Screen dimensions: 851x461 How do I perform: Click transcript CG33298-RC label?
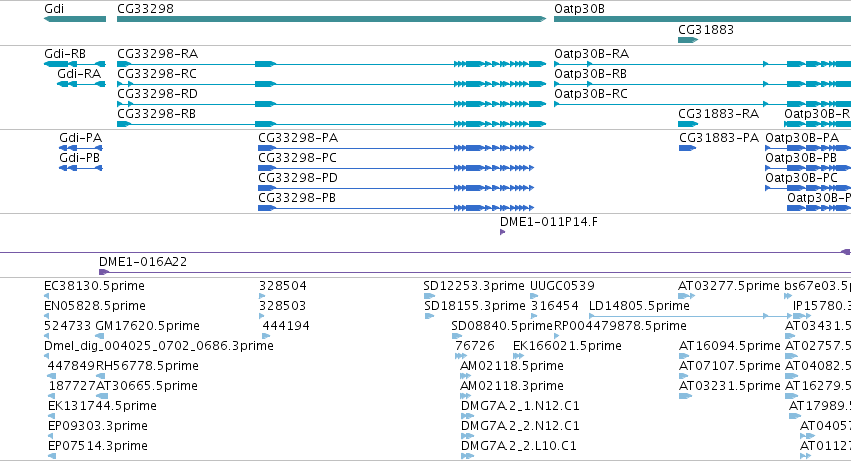(157, 74)
